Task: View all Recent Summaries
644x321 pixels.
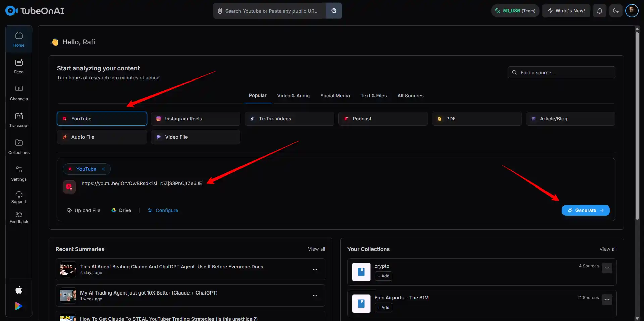Action: point(316,249)
